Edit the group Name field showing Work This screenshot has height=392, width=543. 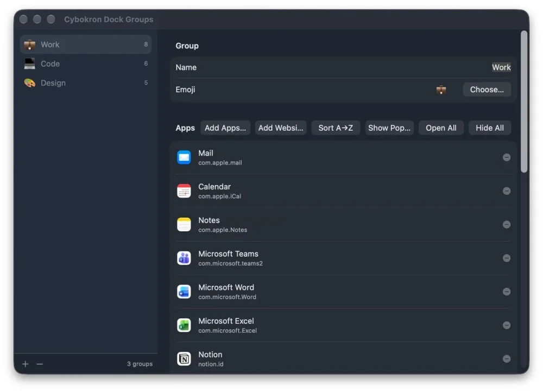point(501,67)
